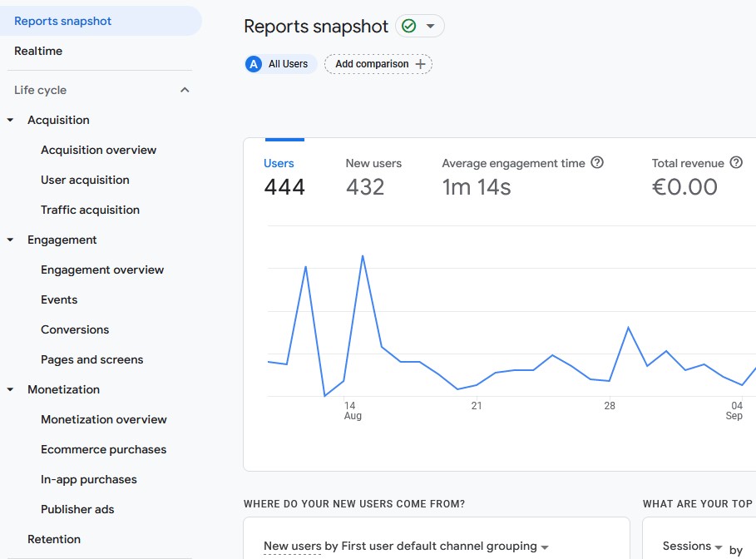The width and height of the screenshot is (756, 559).
Task: Collapse the Acquisition tree group
Action: pyautogui.click(x=11, y=120)
